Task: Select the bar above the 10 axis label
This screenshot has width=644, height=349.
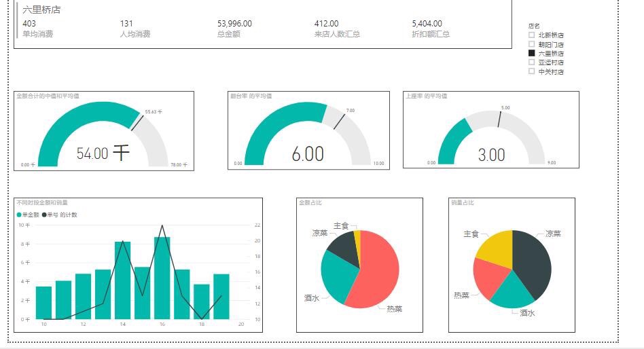Action: (44, 303)
